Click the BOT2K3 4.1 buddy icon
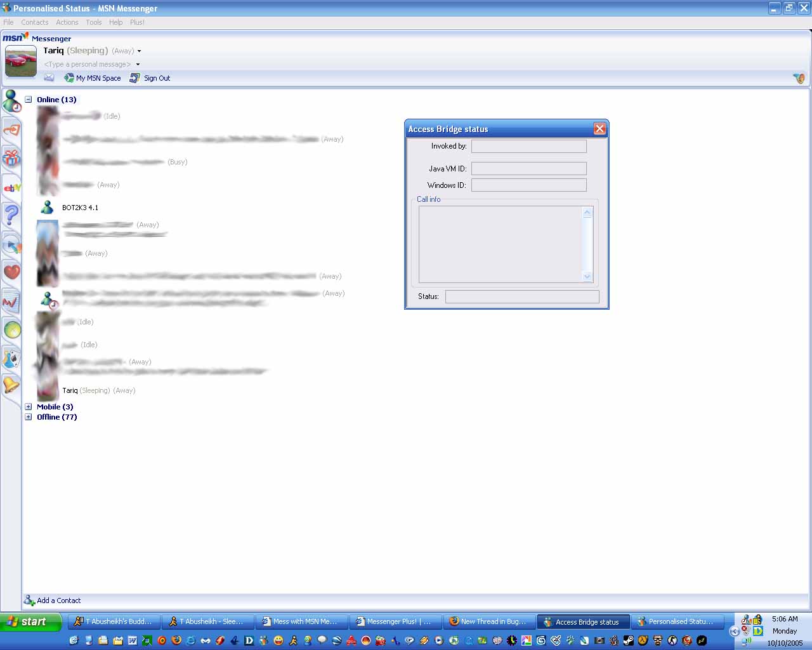Image resolution: width=812 pixels, height=650 pixels. click(47, 208)
